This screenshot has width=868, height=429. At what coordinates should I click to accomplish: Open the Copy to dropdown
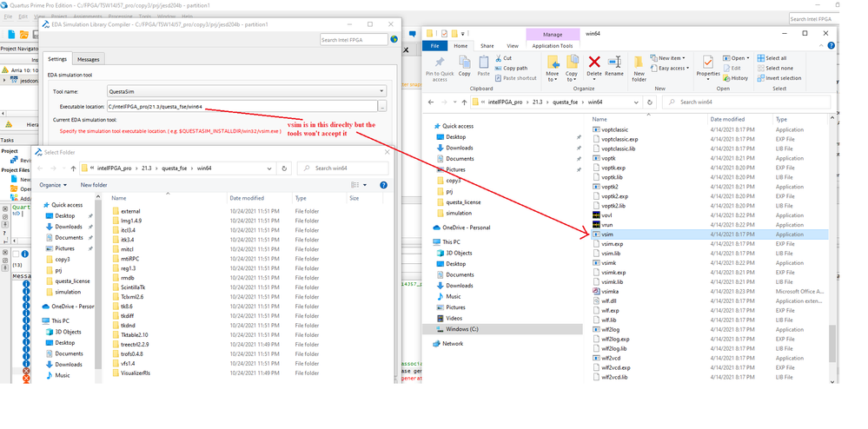[x=572, y=76]
